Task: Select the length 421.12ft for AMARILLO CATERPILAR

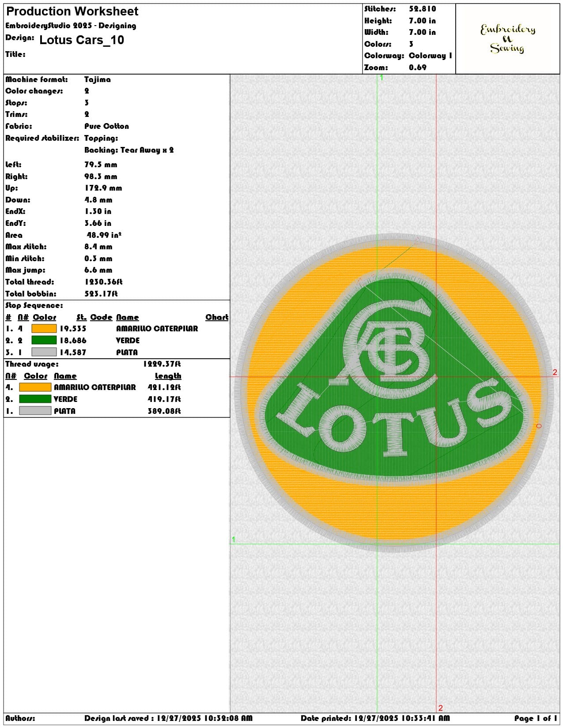Action: (x=164, y=387)
